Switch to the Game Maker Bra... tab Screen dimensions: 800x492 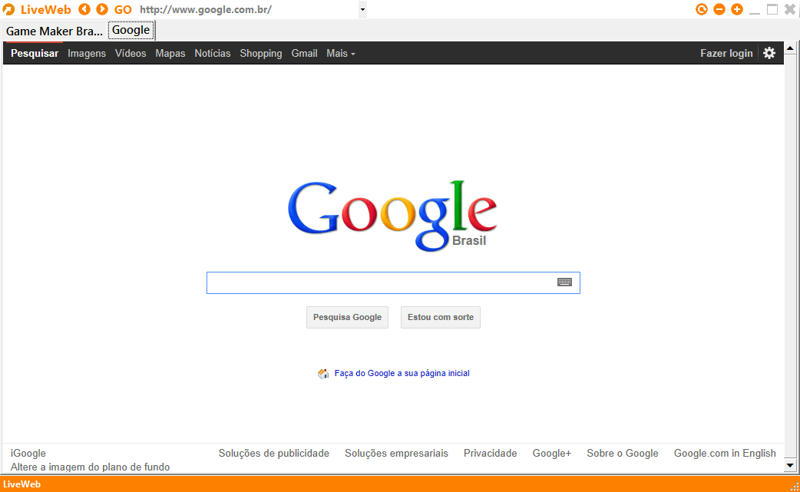coord(54,31)
